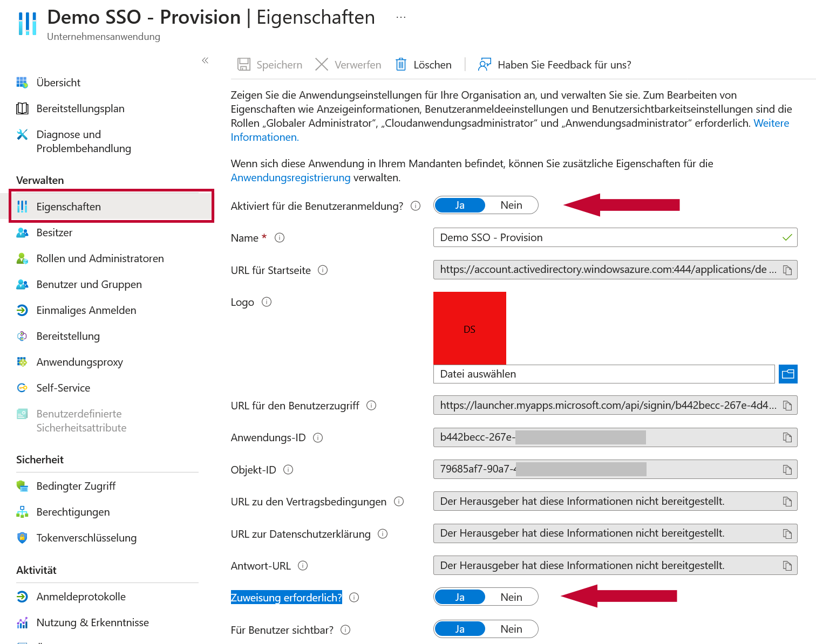Click the Berechtigungen icon
This screenshot has height=644, width=816.
22,512
